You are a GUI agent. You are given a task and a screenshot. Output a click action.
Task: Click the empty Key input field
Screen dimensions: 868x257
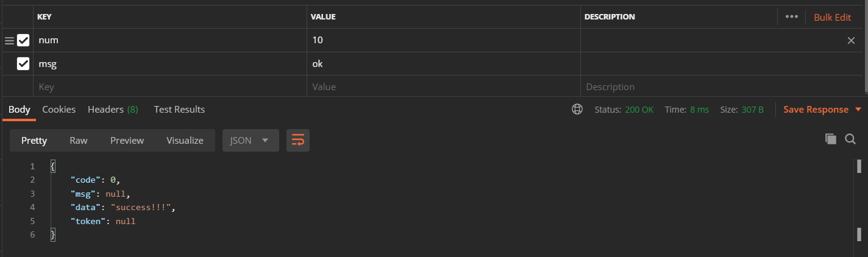[171, 87]
